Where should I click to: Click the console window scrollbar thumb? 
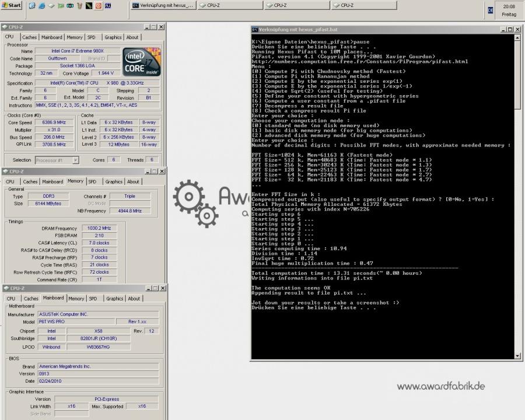[517, 75]
